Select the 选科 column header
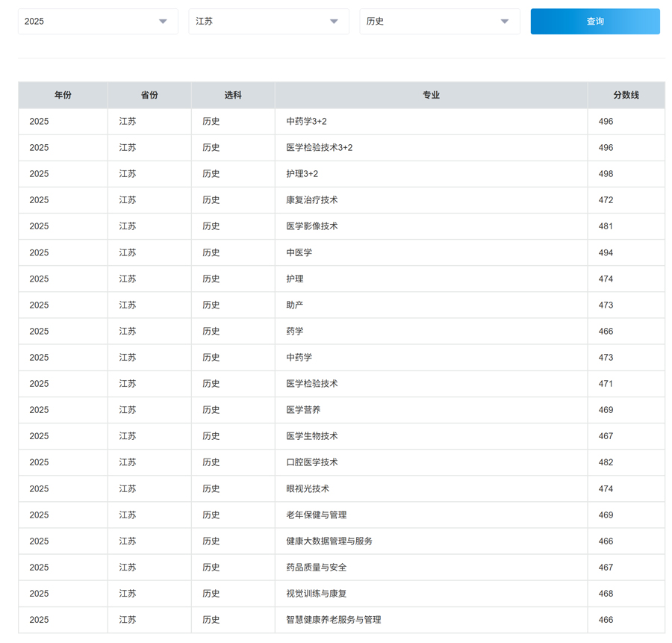 tap(233, 96)
